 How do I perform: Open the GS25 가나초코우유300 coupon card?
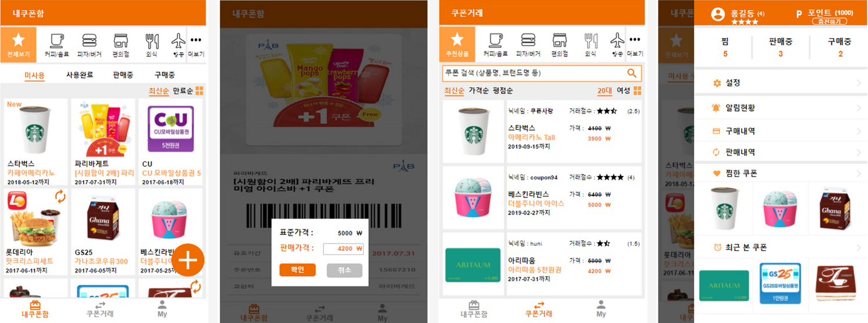tap(103, 232)
